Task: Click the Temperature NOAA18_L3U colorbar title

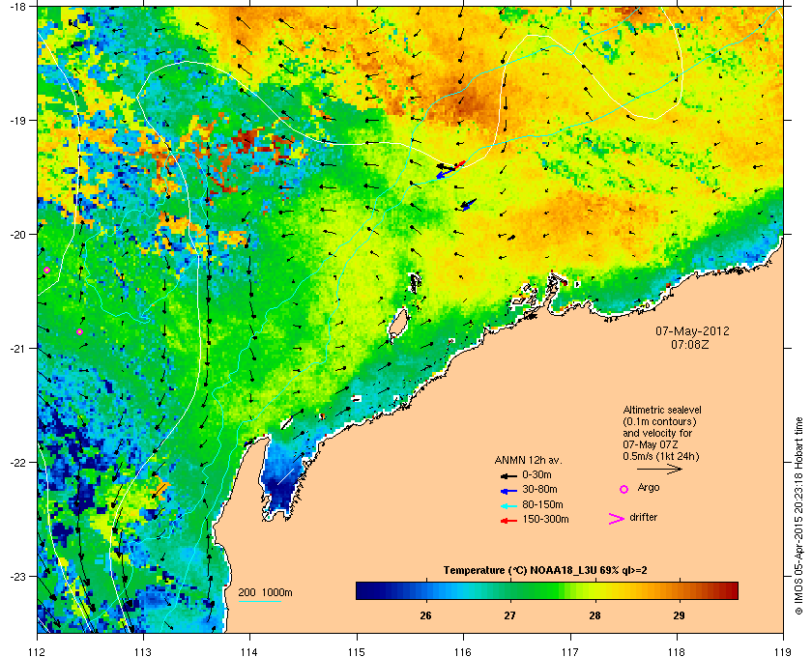Action: tap(545, 571)
